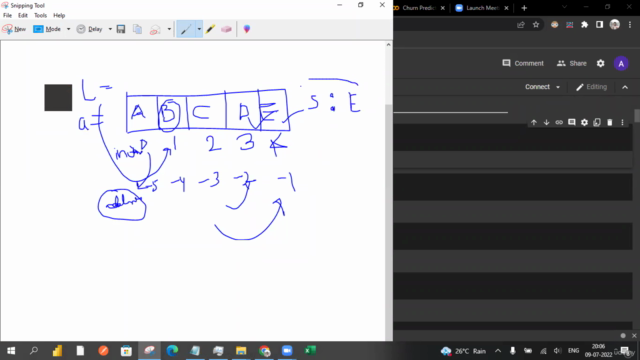This screenshot has height=360, width=640.
Task: Toggle the browser side panel
Action: pyautogui.click(x=599, y=25)
